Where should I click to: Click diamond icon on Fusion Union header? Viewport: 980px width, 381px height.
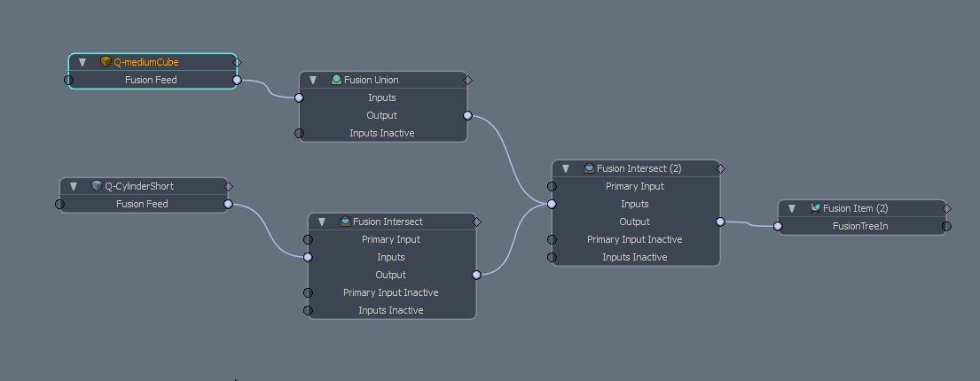tap(468, 80)
